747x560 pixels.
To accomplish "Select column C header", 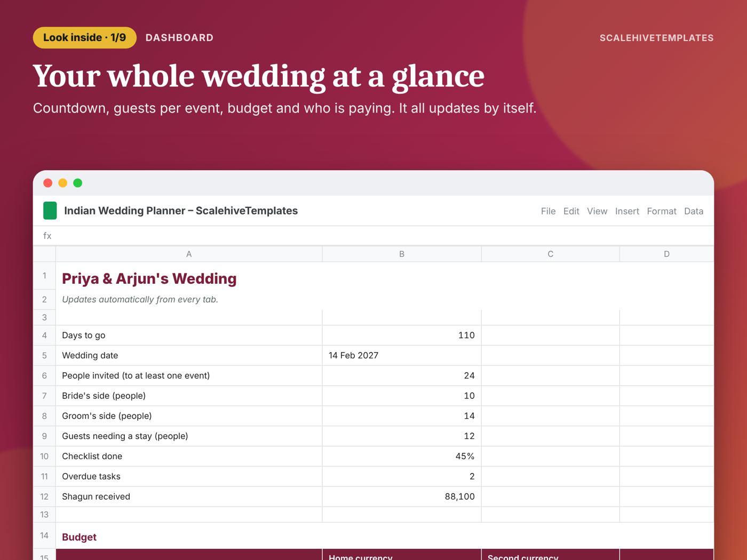I will [550, 254].
